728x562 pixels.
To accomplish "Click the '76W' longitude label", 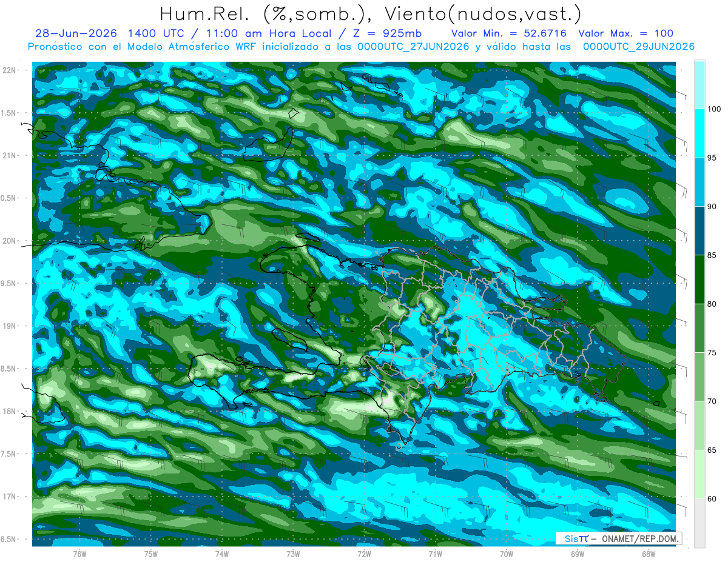I will click(x=79, y=554).
